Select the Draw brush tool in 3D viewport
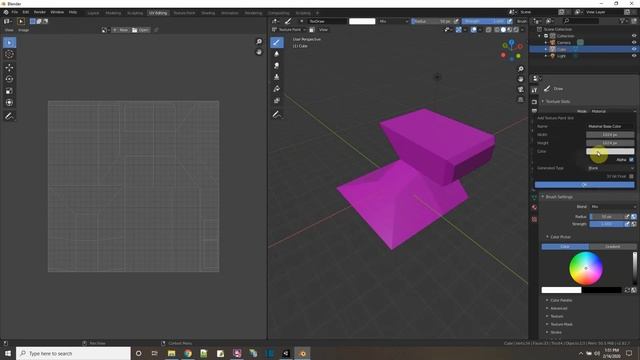 click(x=277, y=42)
